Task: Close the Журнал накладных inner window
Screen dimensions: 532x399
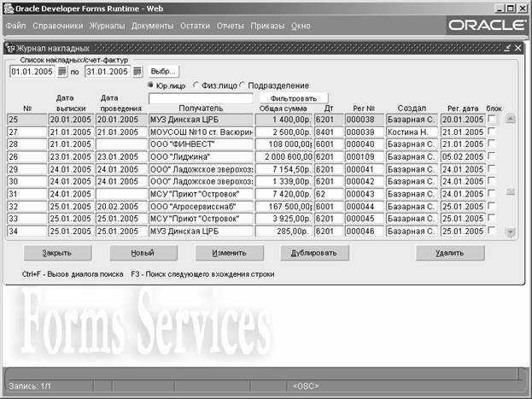Action: pos(518,48)
